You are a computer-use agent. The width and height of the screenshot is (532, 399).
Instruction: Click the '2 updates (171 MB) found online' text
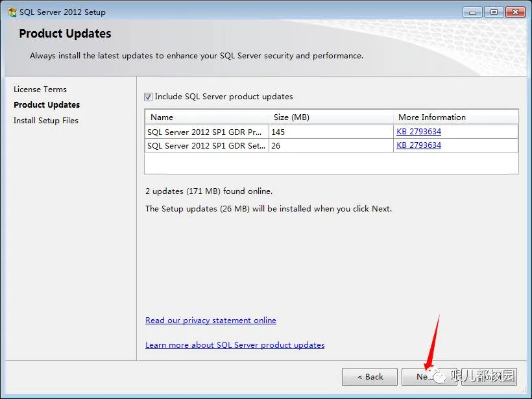pyautogui.click(x=209, y=191)
